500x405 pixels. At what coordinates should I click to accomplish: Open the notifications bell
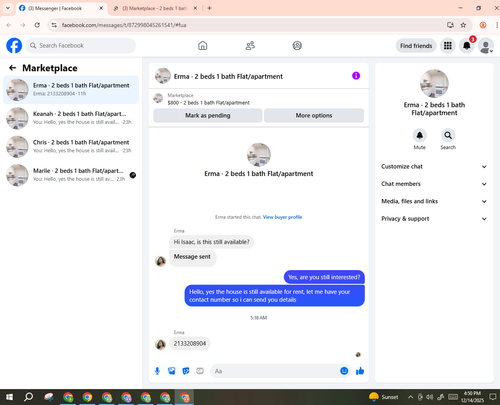467,46
